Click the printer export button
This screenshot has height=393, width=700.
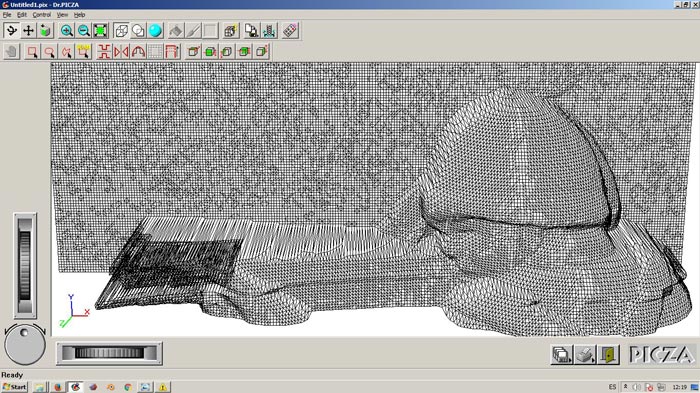(585, 355)
